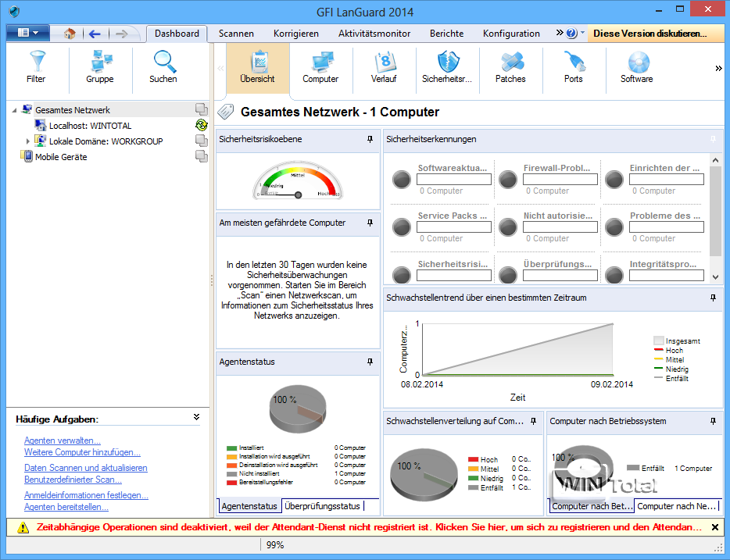730x560 pixels.
Task: Switch to the Überprüfungsstatus tab
Action: 322,506
